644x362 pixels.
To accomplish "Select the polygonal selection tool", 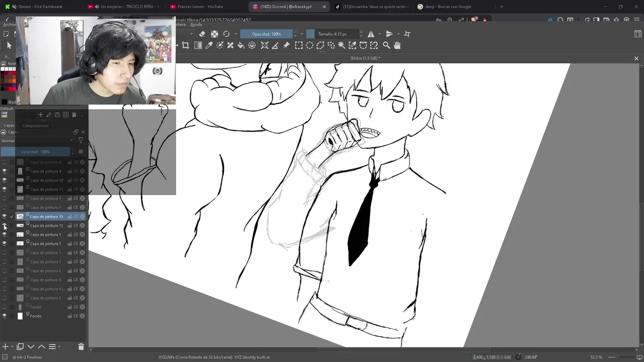I will tap(320, 45).
